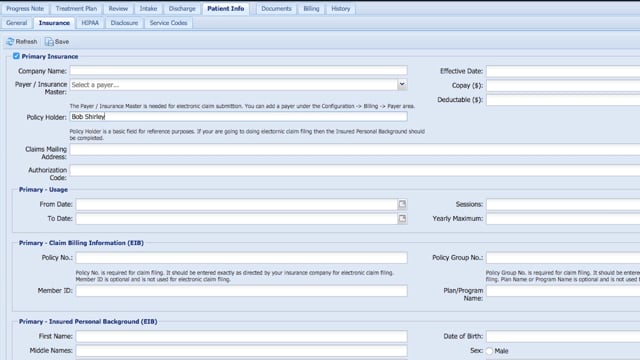640x360 pixels.
Task: Click the Refresh icon in the toolbar
Action: tap(10, 42)
